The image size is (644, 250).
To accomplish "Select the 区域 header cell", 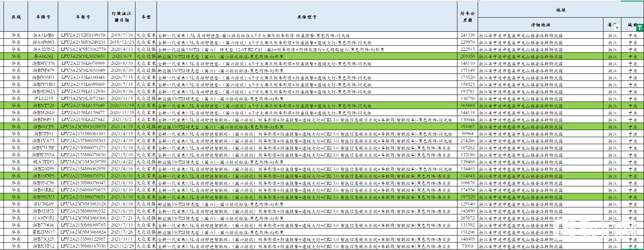I will (16, 17).
